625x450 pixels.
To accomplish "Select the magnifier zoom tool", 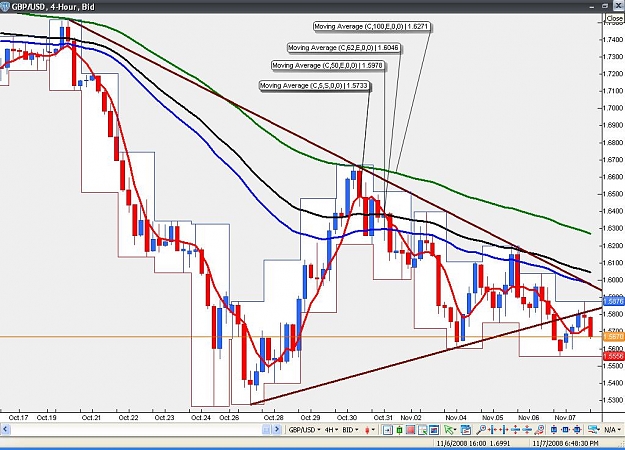I will [481, 430].
